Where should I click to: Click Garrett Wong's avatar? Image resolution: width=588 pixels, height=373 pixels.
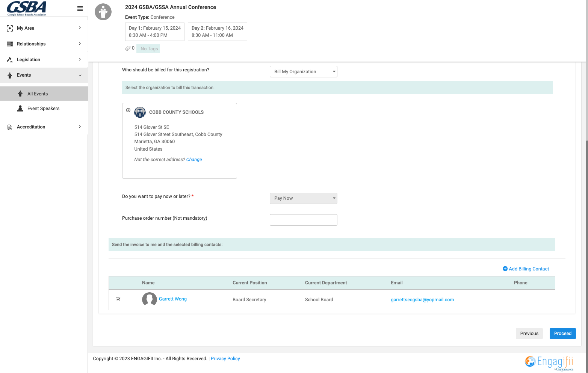point(149,299)
